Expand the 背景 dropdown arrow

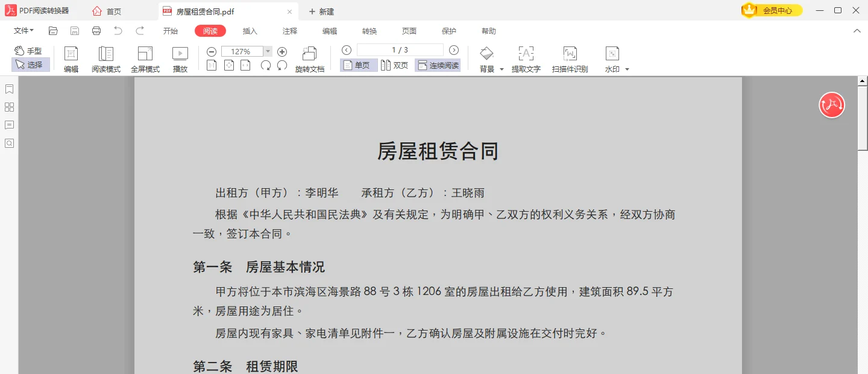tap(502, 69)
